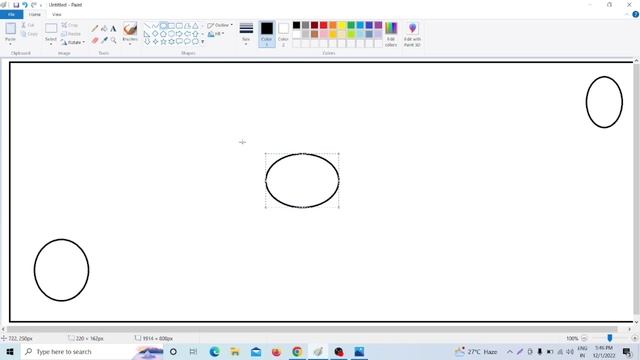The width and height of the screenshot is (640, 360).
Task: Open Google Chrome from the taskbar
Action: 297,351
